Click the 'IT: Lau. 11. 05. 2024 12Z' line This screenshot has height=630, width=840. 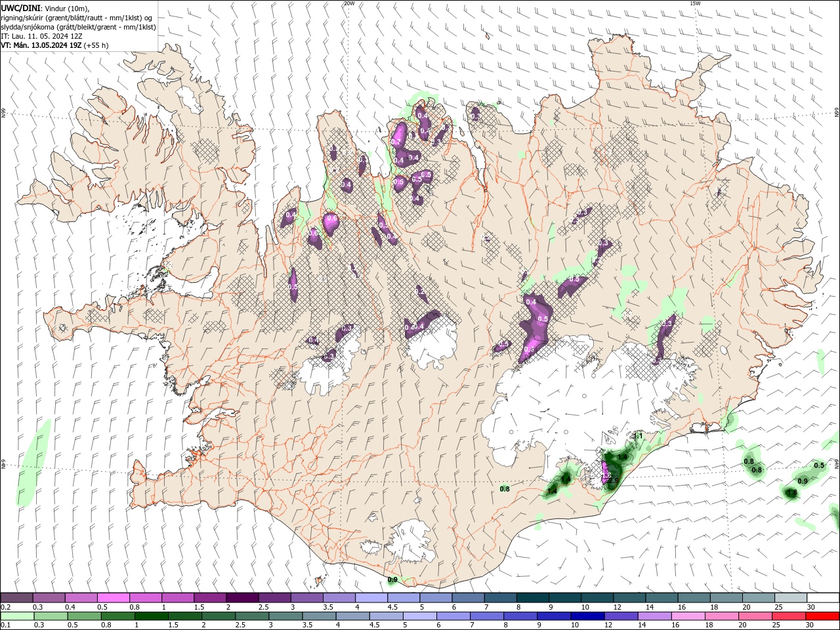click(x=41, y=36)
